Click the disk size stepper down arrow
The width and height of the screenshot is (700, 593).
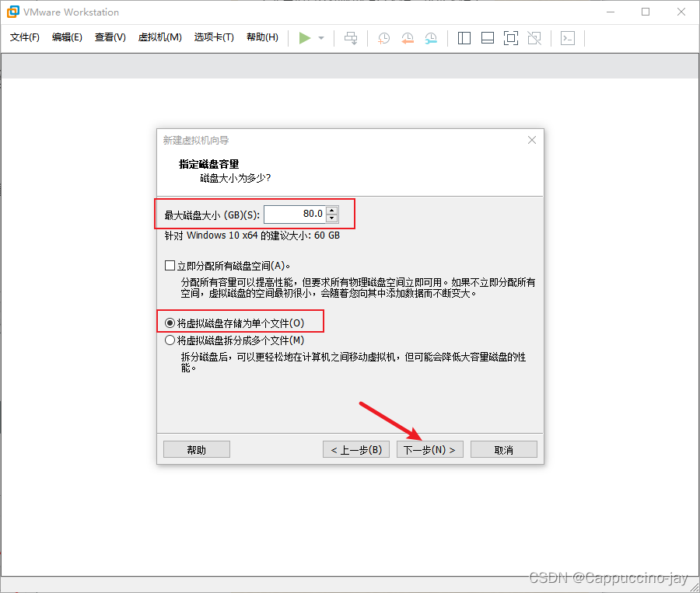click(x=333, y=218)
